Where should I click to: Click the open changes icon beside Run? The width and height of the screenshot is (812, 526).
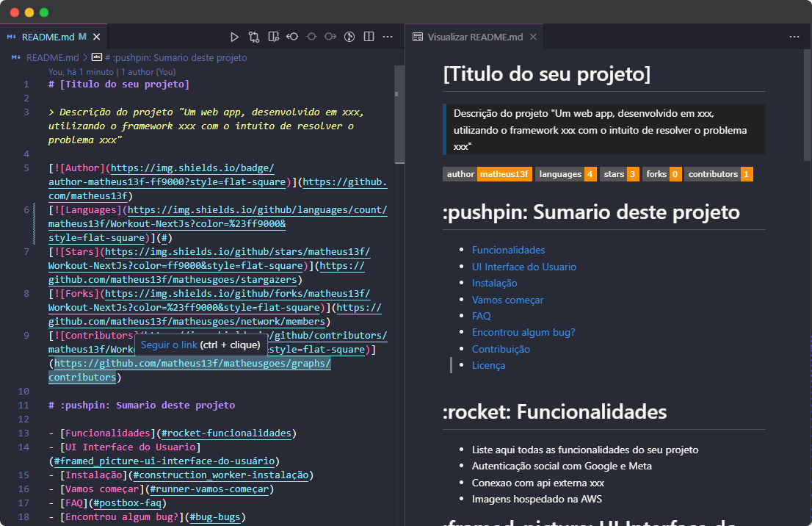pos(254,36)
